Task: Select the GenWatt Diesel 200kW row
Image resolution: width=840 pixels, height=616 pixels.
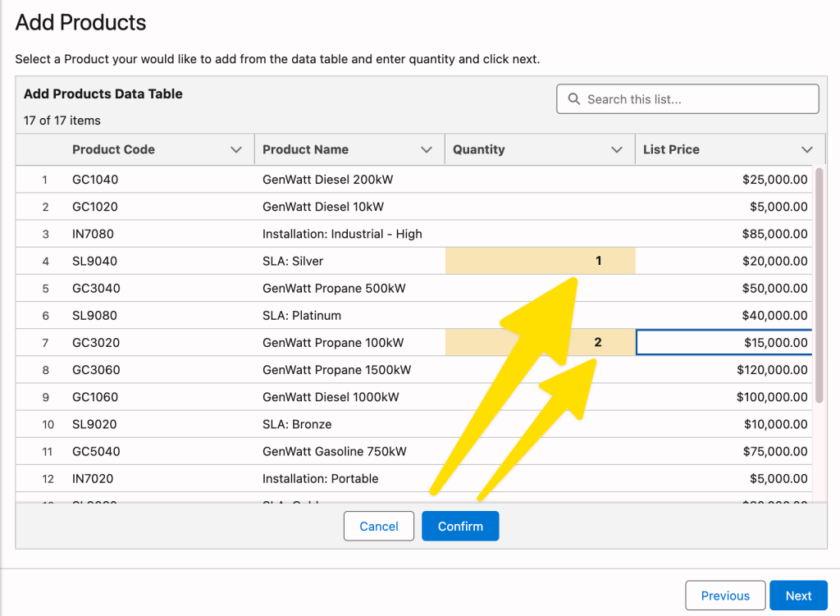Action: 328,180
